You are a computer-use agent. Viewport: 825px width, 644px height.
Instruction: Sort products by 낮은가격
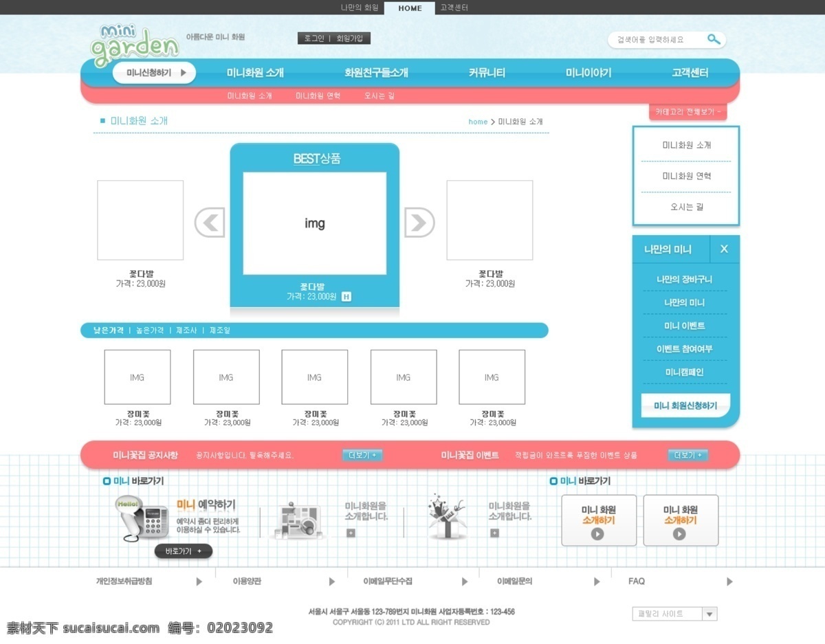click(109, 331)
